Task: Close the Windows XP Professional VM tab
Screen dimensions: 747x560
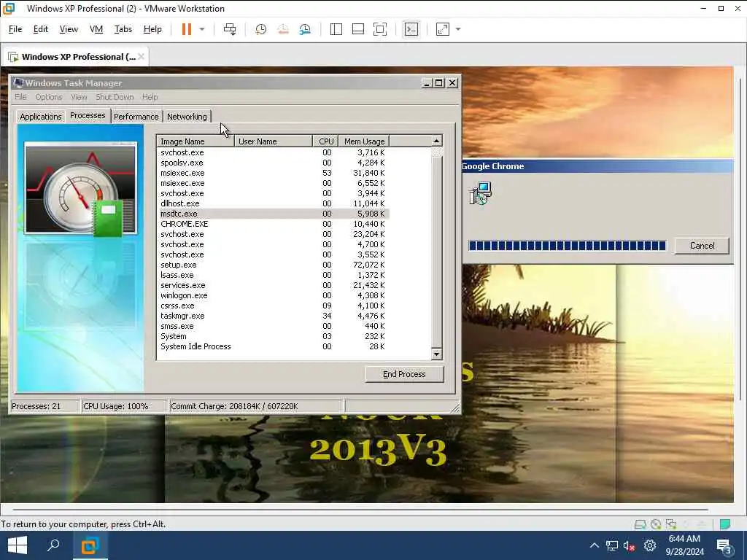Action: (x=141, y=57)
